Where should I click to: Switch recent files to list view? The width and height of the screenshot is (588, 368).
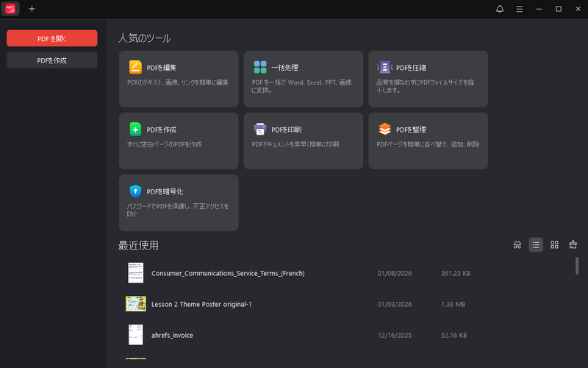click(536, 245)
